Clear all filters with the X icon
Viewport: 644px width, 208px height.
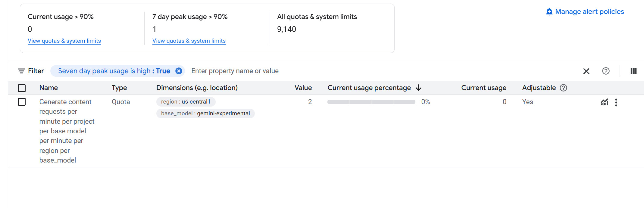[x=586, y=71]
